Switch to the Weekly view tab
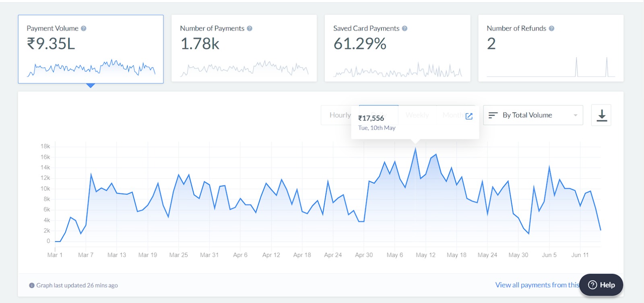644x303 pixels. (x=417, y=115)
